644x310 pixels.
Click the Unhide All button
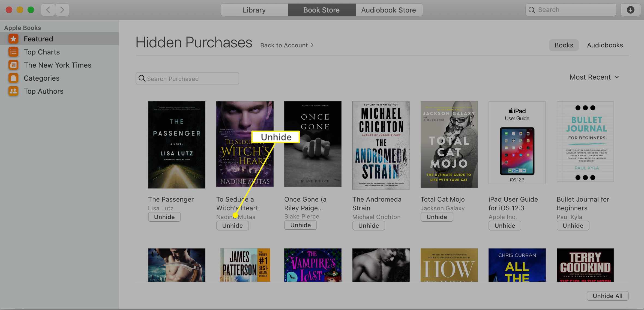[x=607, y=296]
